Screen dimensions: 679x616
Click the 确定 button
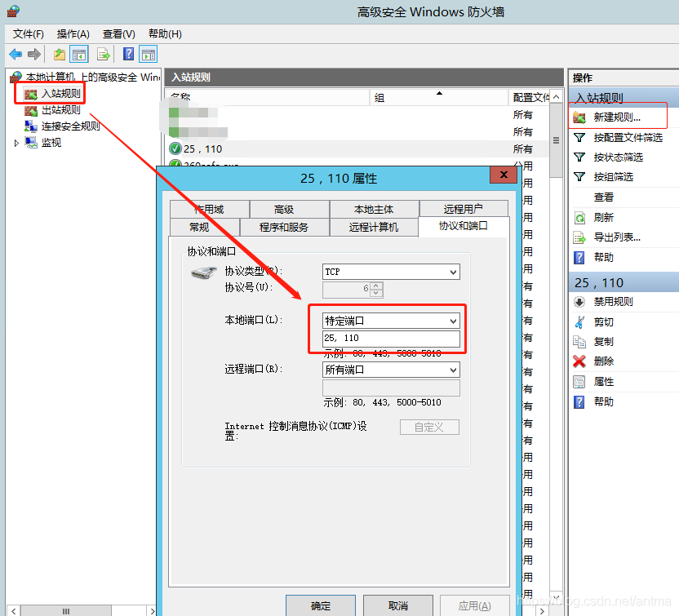coord(321,605)
